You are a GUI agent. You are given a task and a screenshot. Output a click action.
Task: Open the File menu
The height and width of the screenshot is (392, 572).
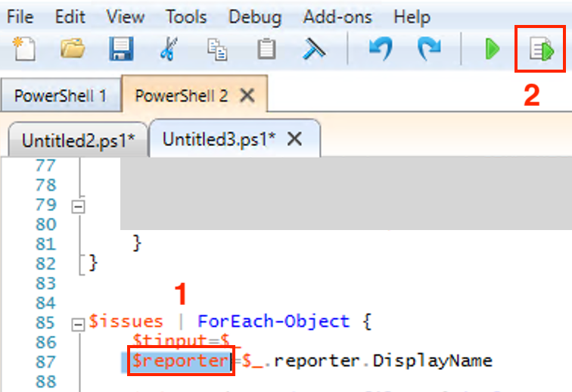pos(20,17)
